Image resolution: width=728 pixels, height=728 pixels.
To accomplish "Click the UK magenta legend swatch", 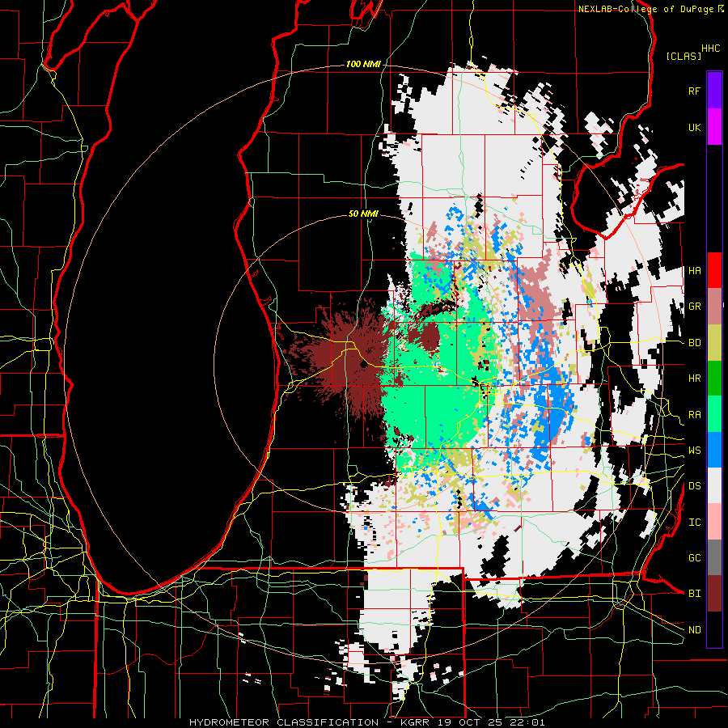I will 714,127.
